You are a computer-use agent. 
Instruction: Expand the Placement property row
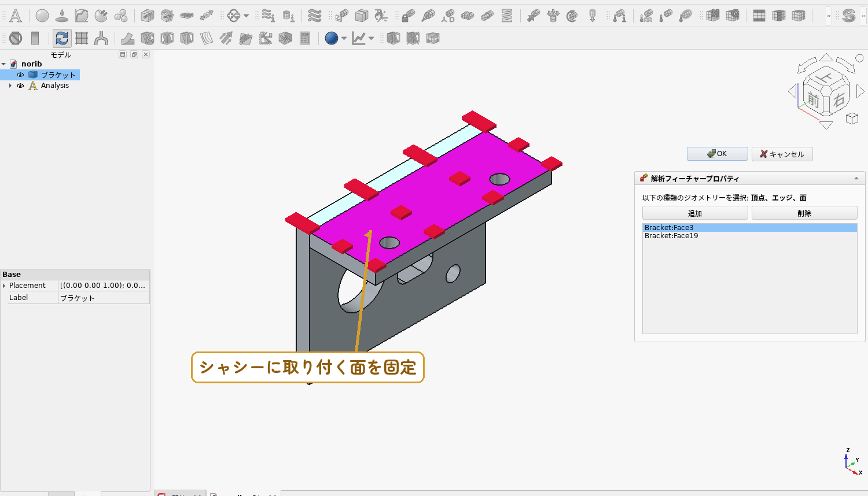pos(4,286)
